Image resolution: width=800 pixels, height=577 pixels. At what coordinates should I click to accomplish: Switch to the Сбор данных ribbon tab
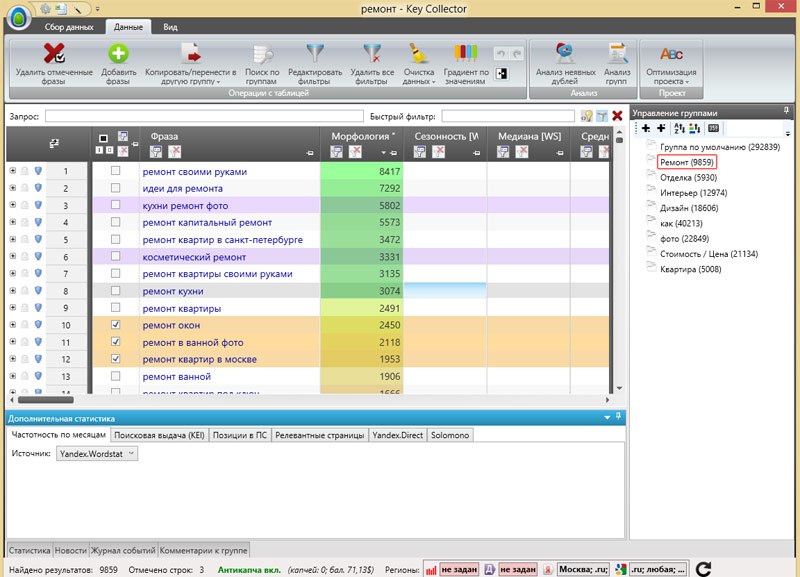click(69, 27)
